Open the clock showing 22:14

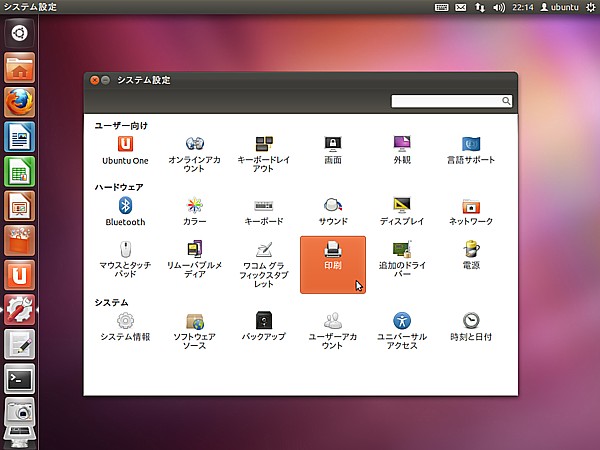click(520, 8)
